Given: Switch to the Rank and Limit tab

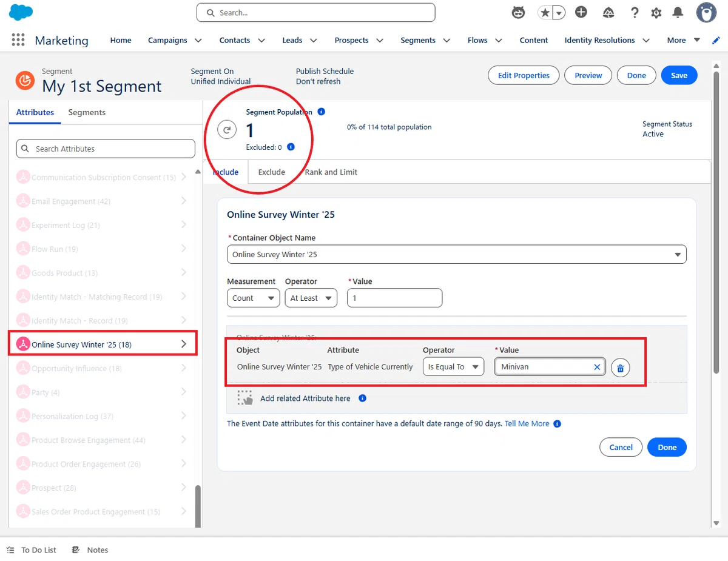Looking at the screenshot, I should tap(331, 172).
